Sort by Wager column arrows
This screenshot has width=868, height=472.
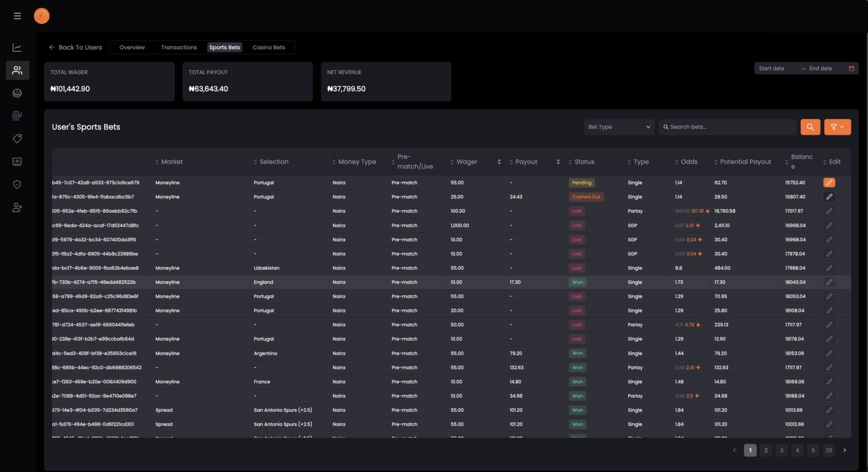[x=499, y=162]
